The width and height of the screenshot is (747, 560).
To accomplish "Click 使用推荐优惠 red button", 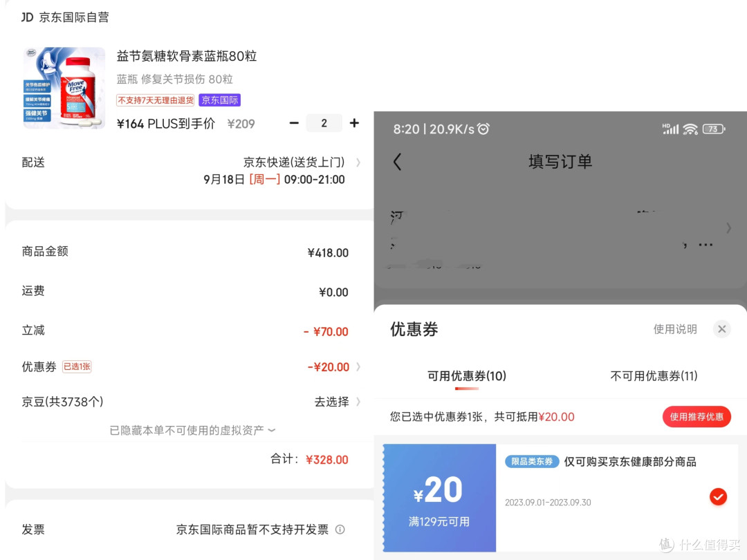I will click(x=697, y=417).
